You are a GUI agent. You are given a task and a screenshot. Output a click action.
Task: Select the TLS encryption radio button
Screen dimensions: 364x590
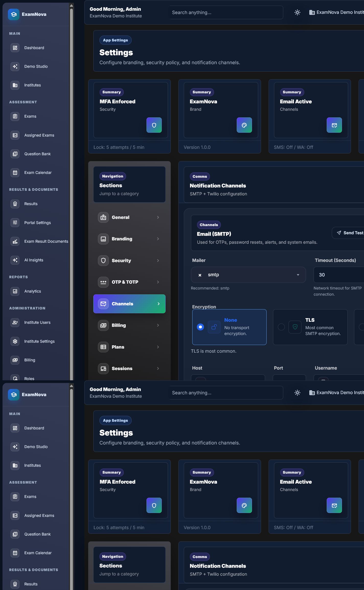click(281, 327)
